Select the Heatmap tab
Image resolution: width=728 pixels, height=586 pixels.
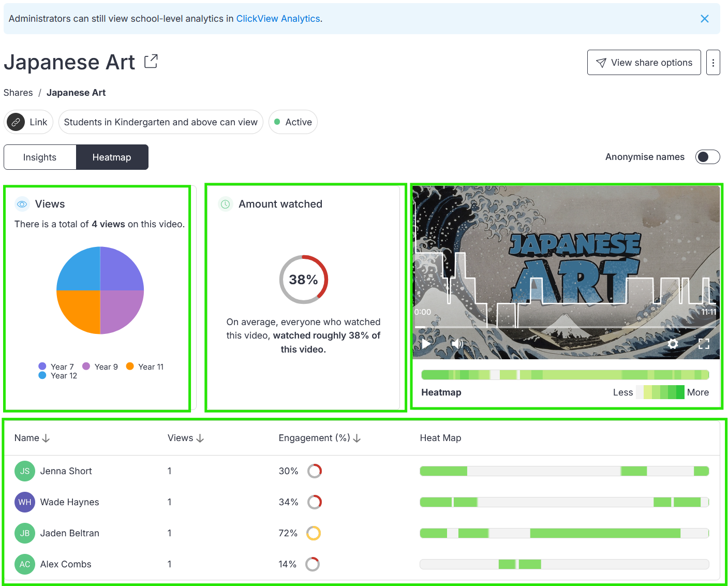pos(112,157)
